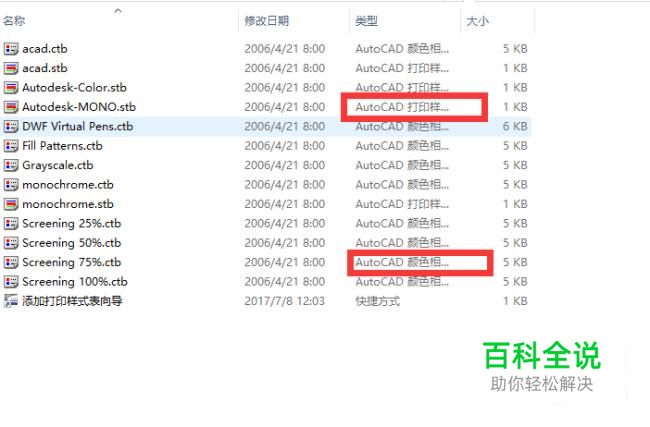Screen dimensions: 650x427
Task: Select the Grayscale.ctb file icon
Action: click(x=11, y=165)
